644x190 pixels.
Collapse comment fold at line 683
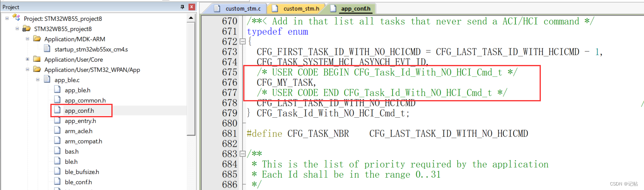[242, 154]
